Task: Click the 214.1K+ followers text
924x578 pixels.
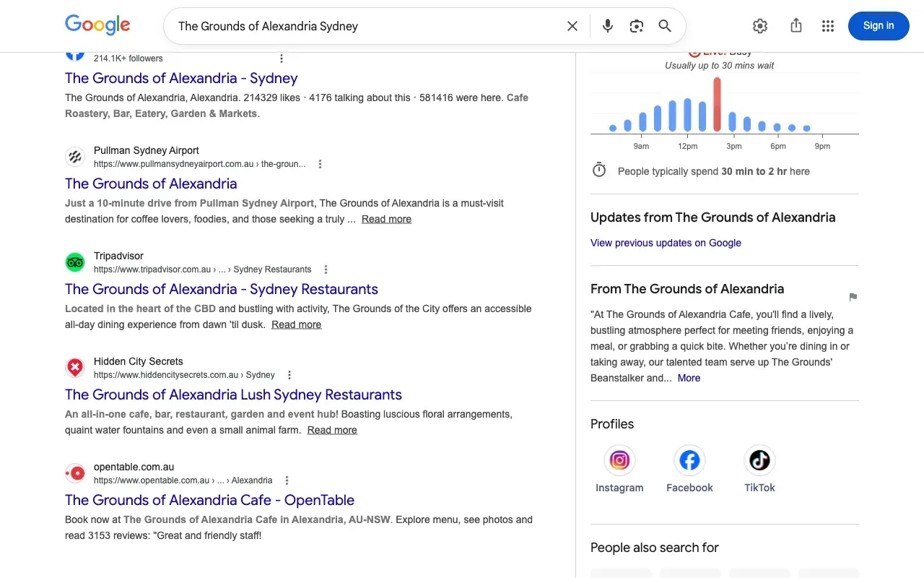Action: point(128,59)
